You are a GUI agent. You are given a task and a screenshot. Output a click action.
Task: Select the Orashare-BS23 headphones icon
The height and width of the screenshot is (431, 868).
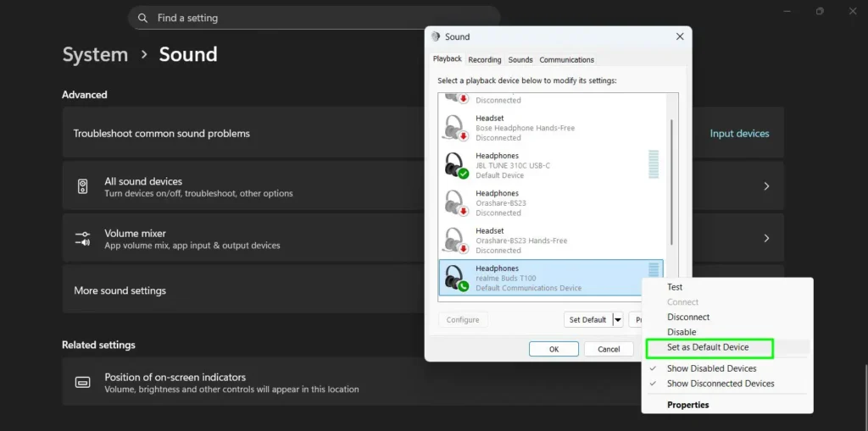tap(455, 203)
